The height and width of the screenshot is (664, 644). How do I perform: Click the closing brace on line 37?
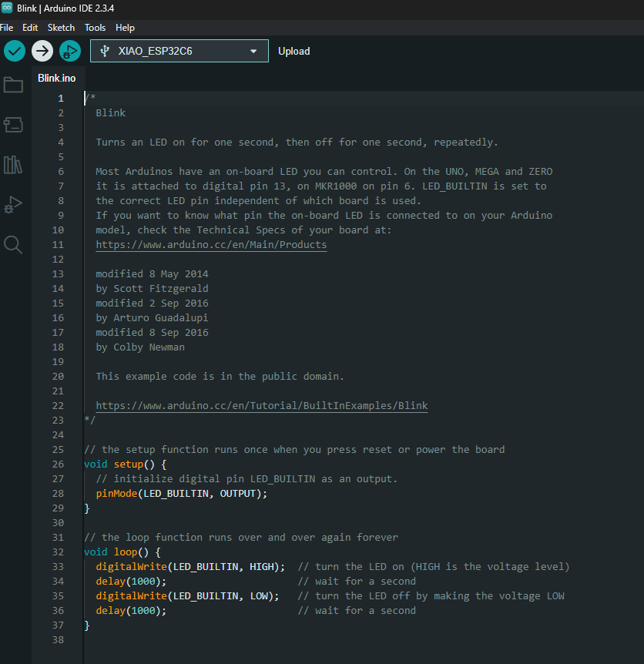[x=87, y=625]
